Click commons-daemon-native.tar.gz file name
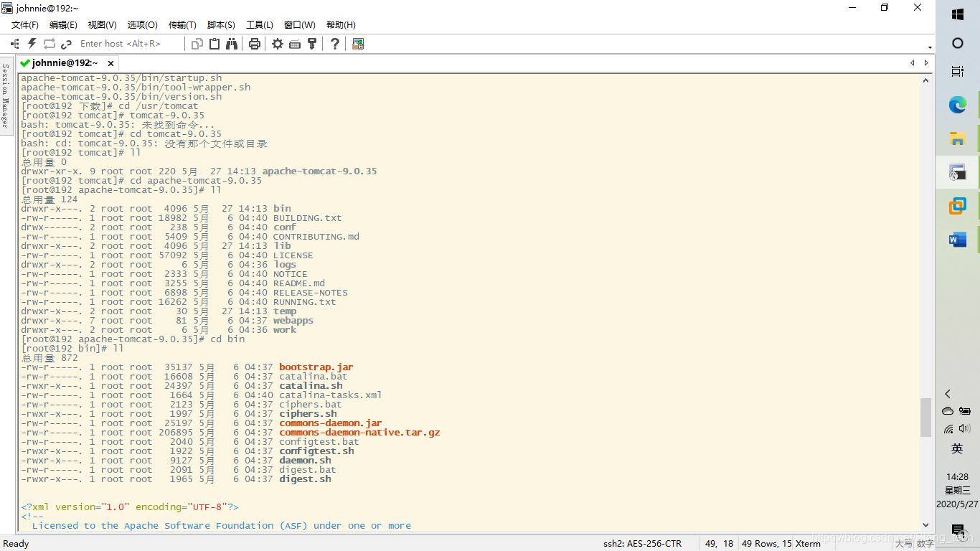980x551 pixels. [359, 433]
